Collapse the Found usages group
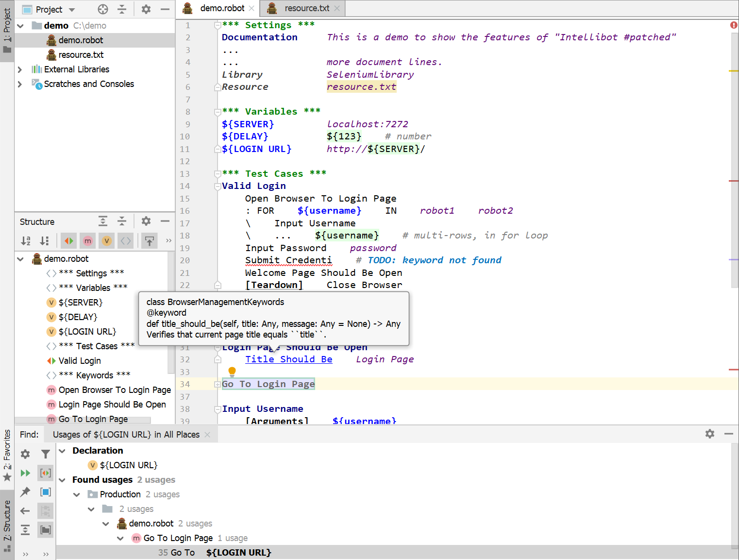Viewport: 739px width, 560px height. 62,480
